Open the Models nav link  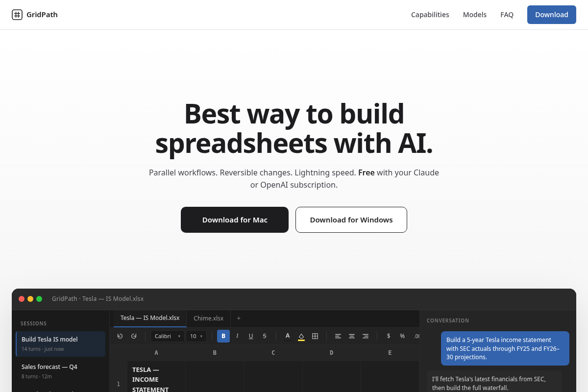click(x=475, y=15)
